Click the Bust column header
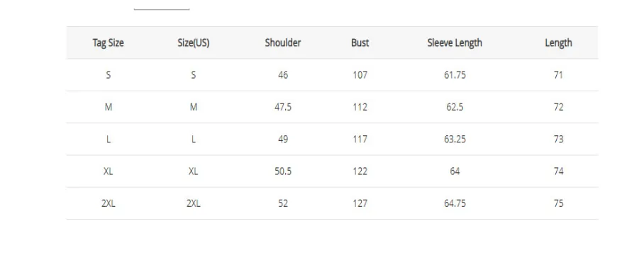Viewport: 644px width, 260px height. coord(360,43)
